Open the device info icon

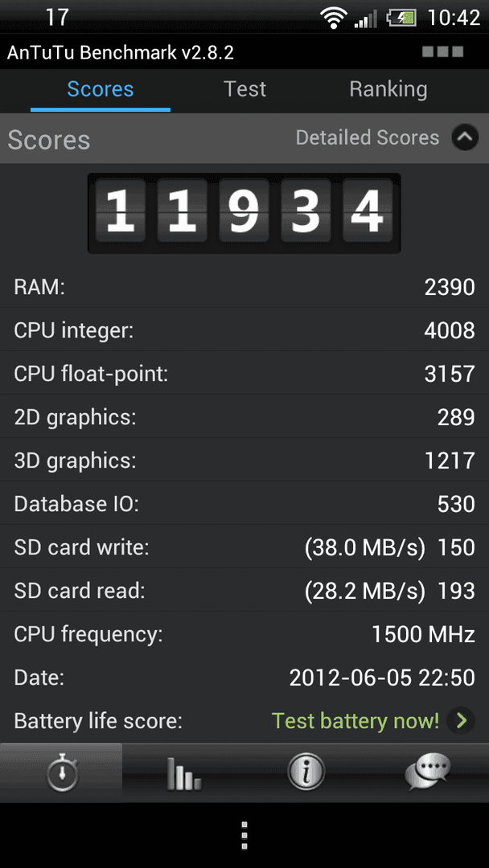[306, 771]
